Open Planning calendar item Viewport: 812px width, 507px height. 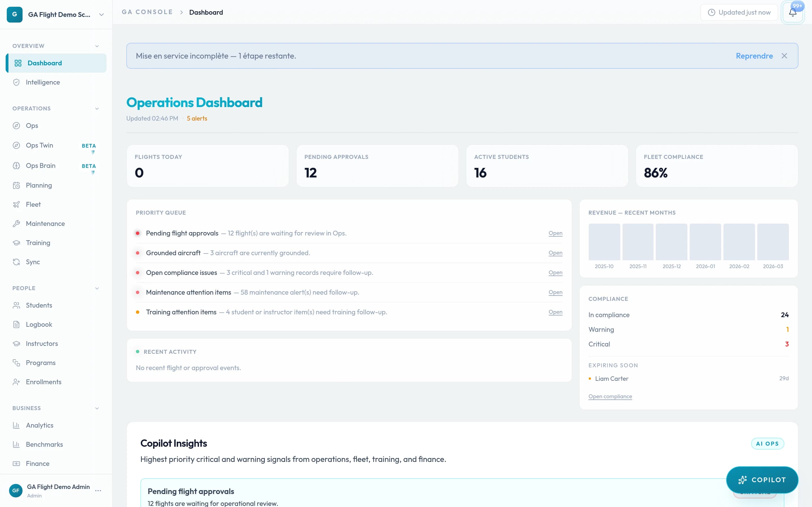point(39,185)
